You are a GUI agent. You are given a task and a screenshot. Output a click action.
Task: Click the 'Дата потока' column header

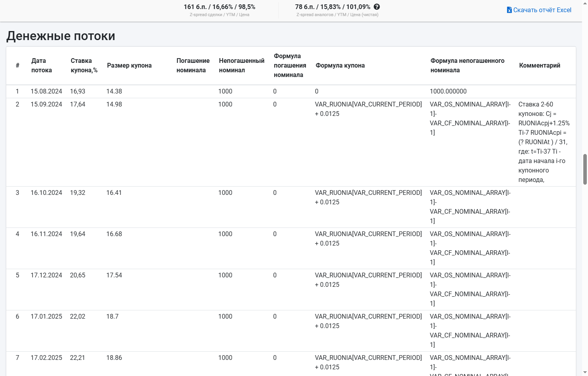point(42,66)
